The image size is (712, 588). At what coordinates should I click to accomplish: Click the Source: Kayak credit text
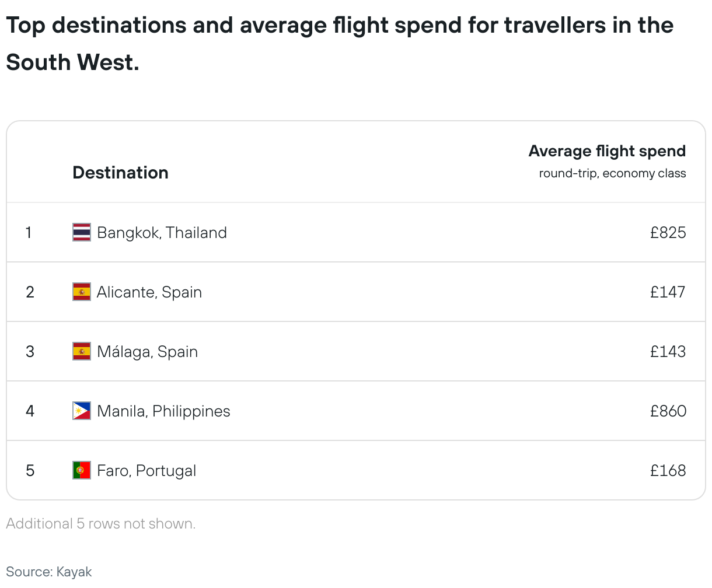49,572
